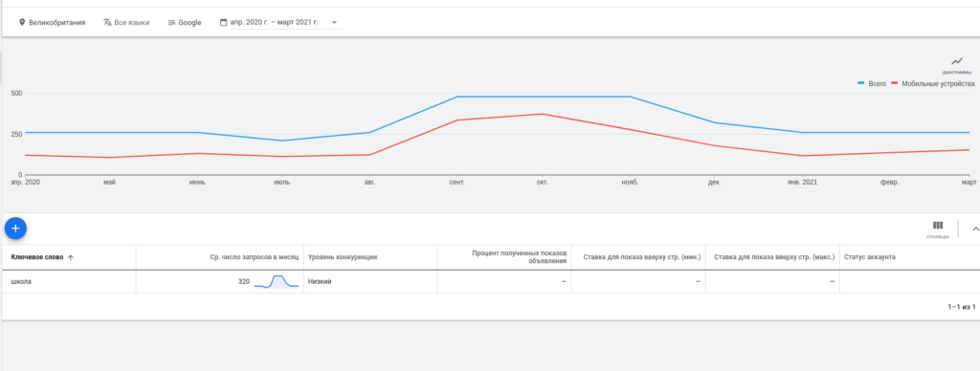Select the школа keyword row

click(x=490, y=282)
